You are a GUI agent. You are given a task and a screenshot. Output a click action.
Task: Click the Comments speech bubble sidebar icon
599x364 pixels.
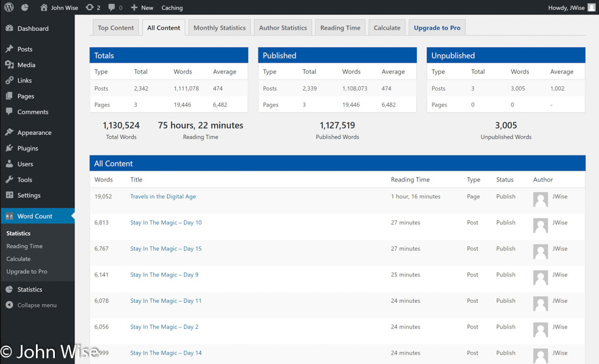(9, 111)
